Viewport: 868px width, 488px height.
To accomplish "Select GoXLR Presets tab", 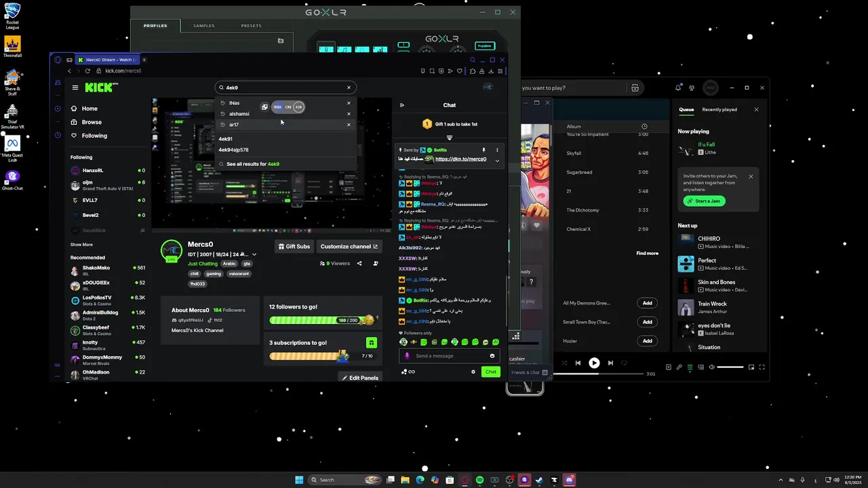I will tap(251, 26).
